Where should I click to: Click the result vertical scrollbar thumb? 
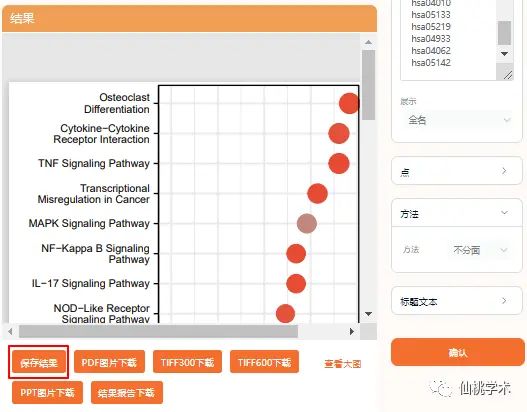click(x=369, y=85)
